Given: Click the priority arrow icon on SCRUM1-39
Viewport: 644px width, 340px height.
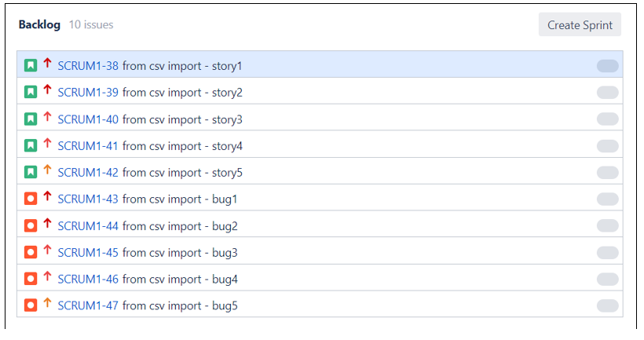Looking at the screenshot, I should pos(47,90).
